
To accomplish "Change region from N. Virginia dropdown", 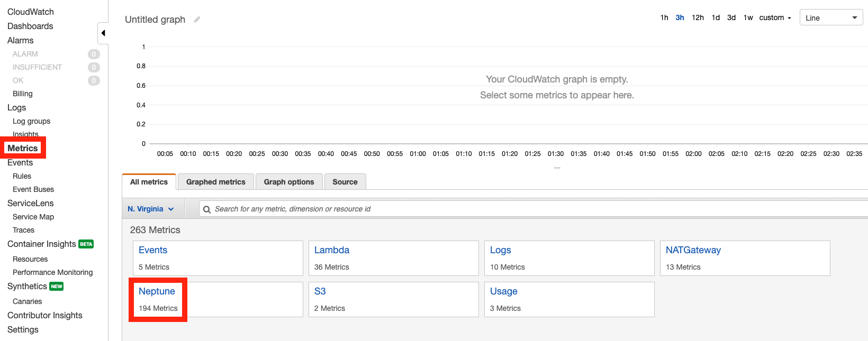I will tap(151, 209).
